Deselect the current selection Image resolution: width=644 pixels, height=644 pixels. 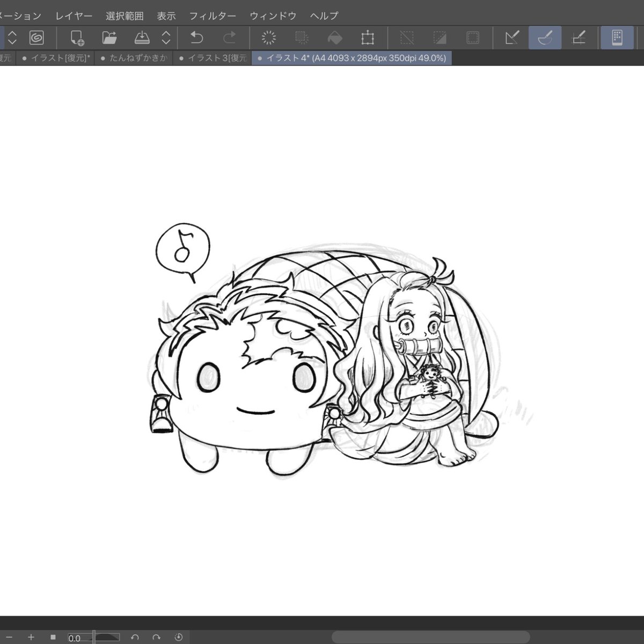(x=407, y=38)
